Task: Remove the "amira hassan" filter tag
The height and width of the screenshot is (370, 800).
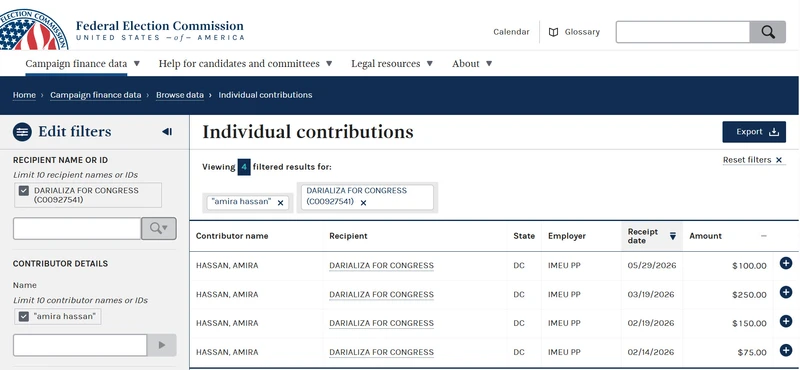Action: tap(280, 203)
